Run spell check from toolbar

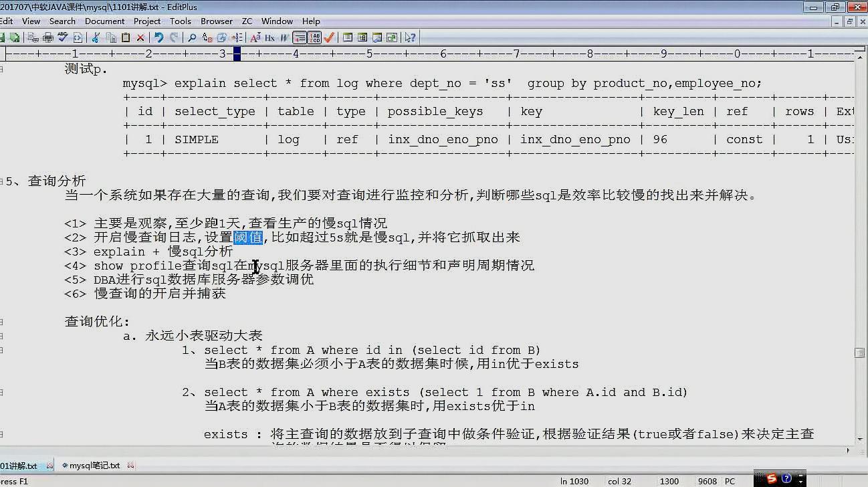(62, 38)
